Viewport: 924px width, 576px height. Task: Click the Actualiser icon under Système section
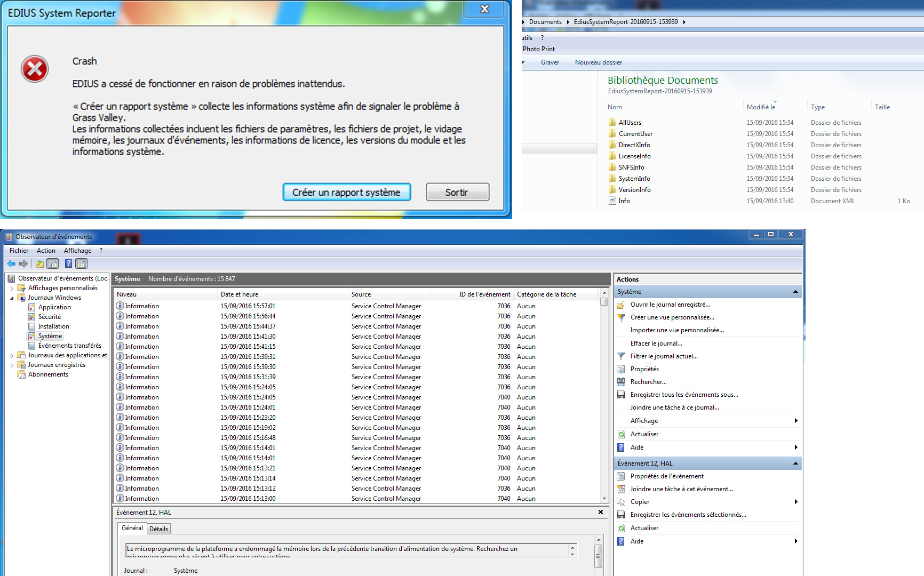click(621, 434)
